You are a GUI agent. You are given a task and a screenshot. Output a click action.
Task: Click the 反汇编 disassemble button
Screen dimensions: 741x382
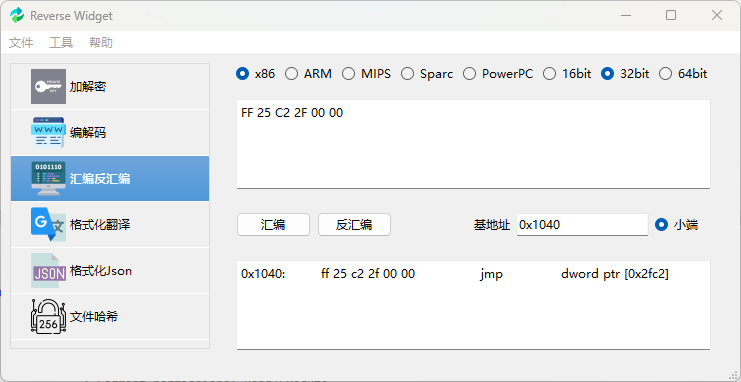click(354, 225)
